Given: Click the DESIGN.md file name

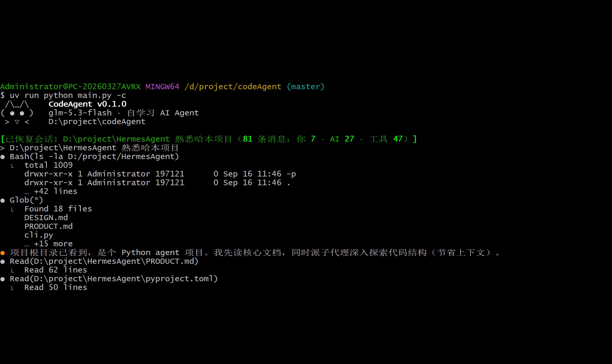Looking at the screenshot, I should coord(46,218).
